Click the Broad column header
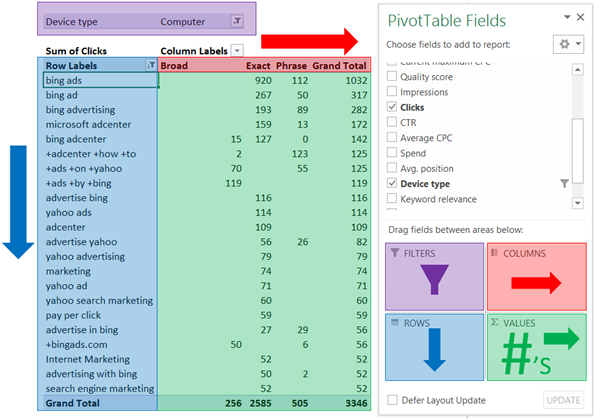This screenshot has width=600, height=420. click(x=174, y=65)
